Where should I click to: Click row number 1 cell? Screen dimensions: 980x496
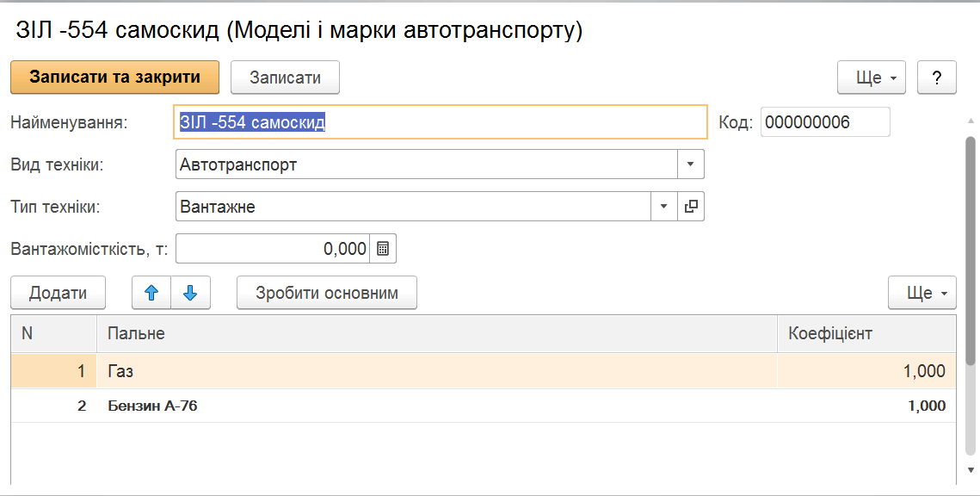click(x=53, y=371)
